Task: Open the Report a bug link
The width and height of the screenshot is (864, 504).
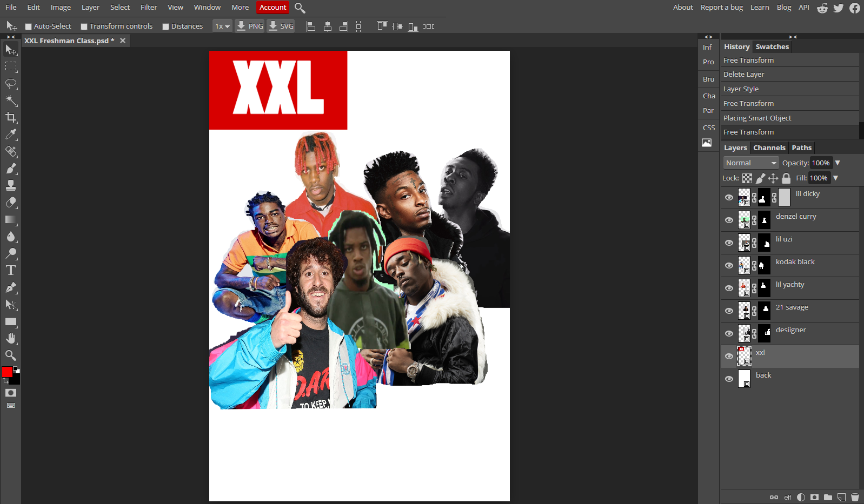Action: tap(721, 8)
